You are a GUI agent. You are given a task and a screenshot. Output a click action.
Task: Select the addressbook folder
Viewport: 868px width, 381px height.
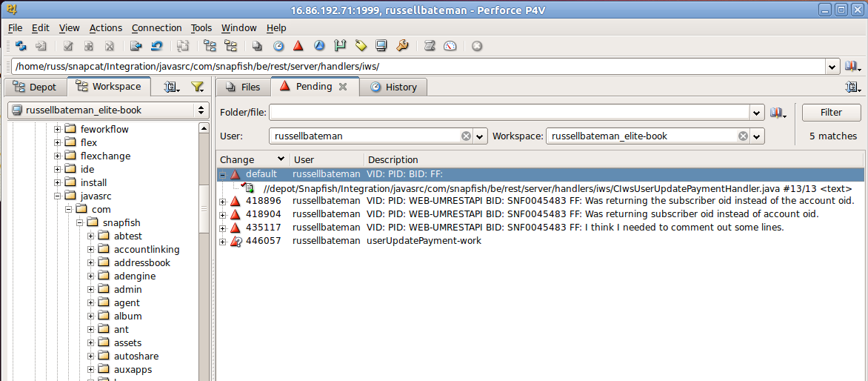pyautogui.click(x=142, y=263)
